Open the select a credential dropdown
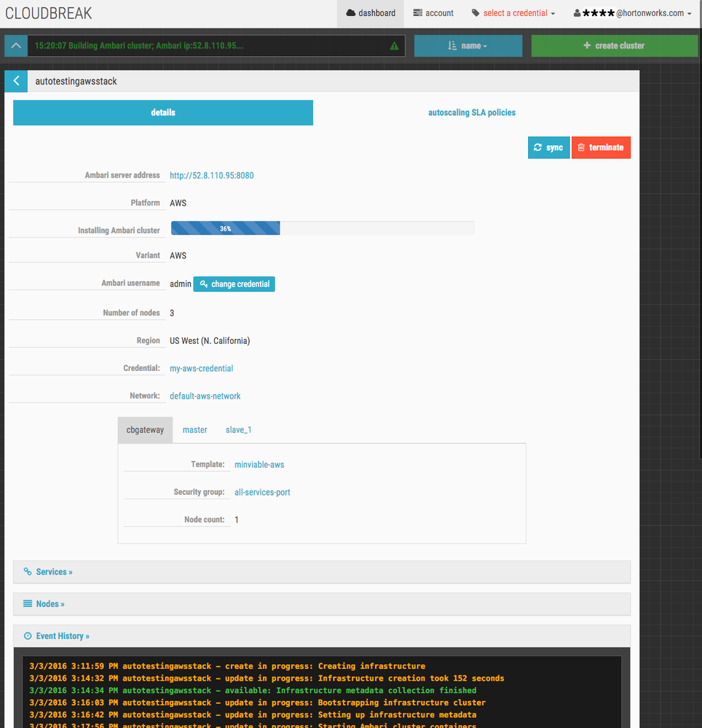 tap(513, 13)
